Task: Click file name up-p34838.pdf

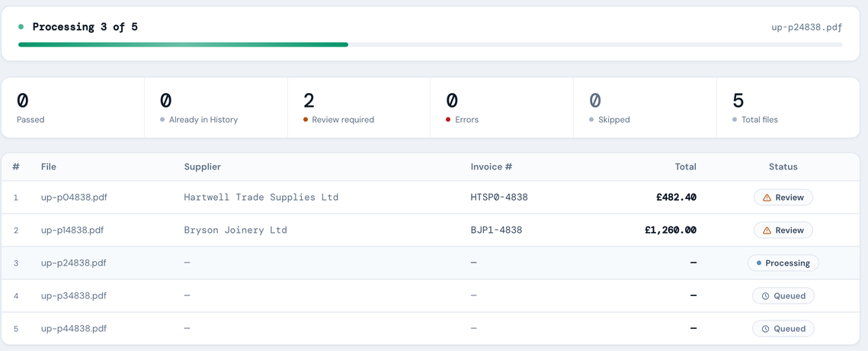Action: 74,296
